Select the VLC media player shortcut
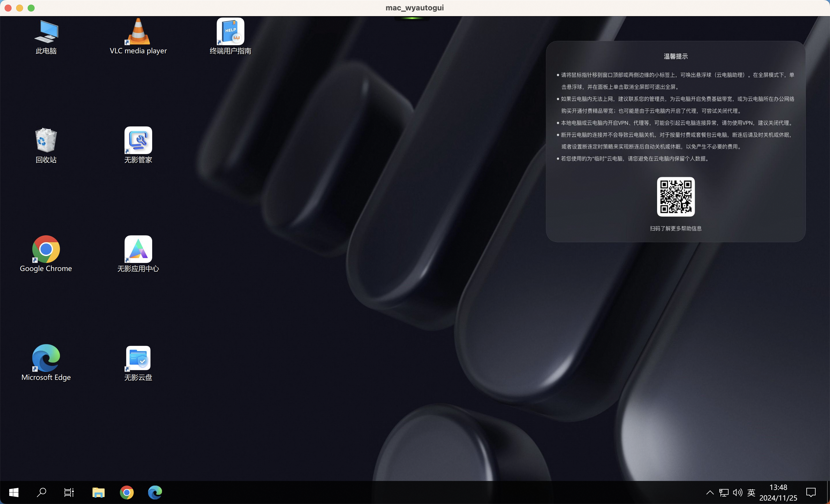 [138, 36]
